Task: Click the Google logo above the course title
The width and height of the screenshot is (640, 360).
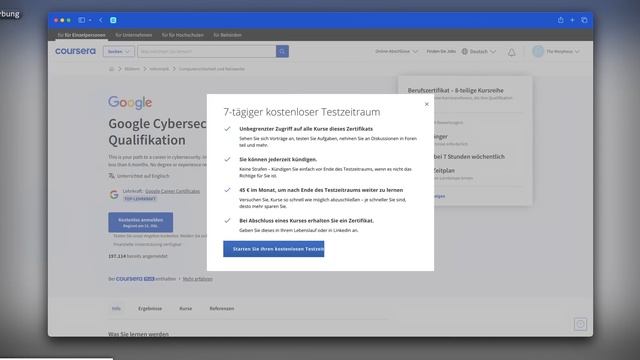Action: pos(130,102)
